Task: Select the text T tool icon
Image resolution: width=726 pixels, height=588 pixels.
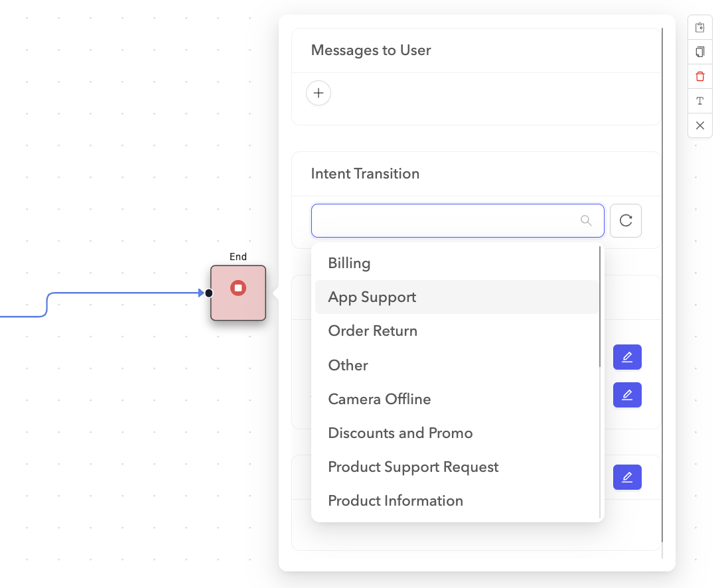Action: 699,101
